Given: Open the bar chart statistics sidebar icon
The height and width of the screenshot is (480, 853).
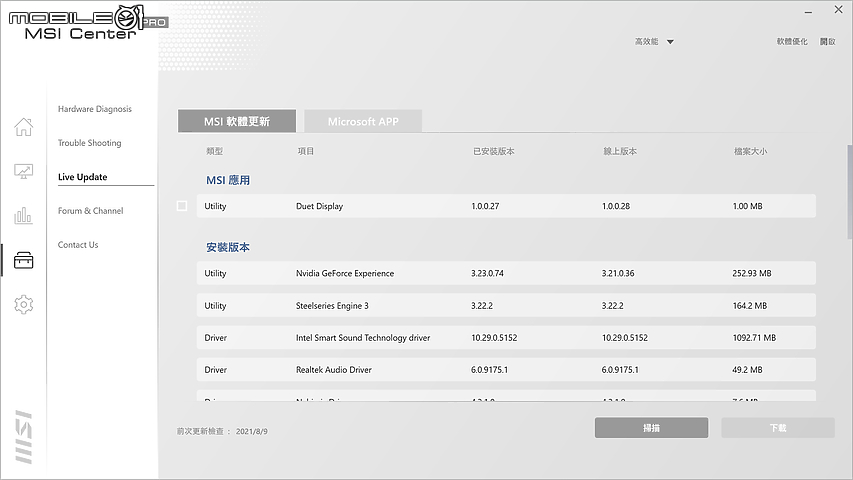Looking at the screenshot, I should [23, 216].
